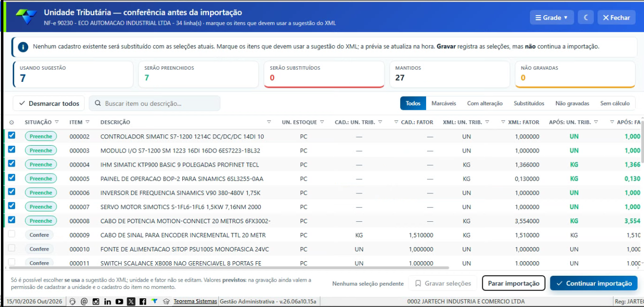Switch to the Sem cálculo tab
644x307 pixels.
(615, 103)
